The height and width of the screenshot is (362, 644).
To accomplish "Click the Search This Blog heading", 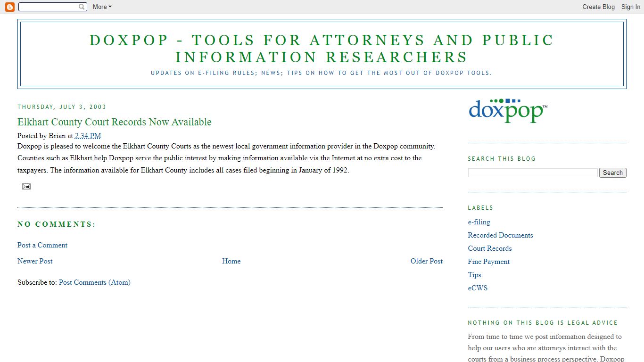I will coord(502,159).
